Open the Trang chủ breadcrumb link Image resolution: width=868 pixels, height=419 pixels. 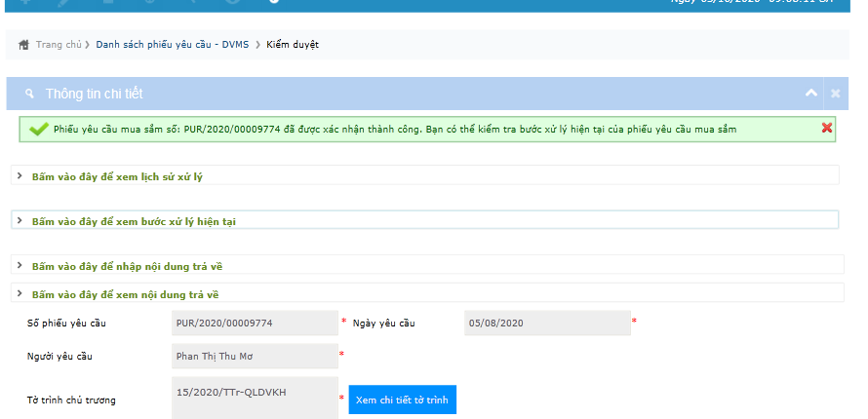[59, 45]
